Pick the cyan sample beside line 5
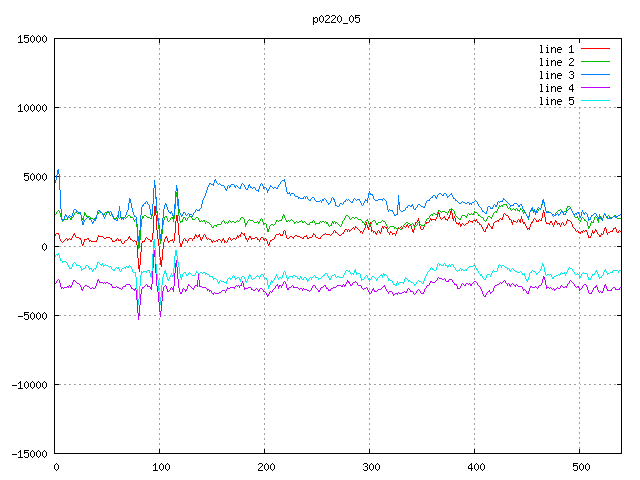Viewport: 640px width, 480px height. [596, 101]
